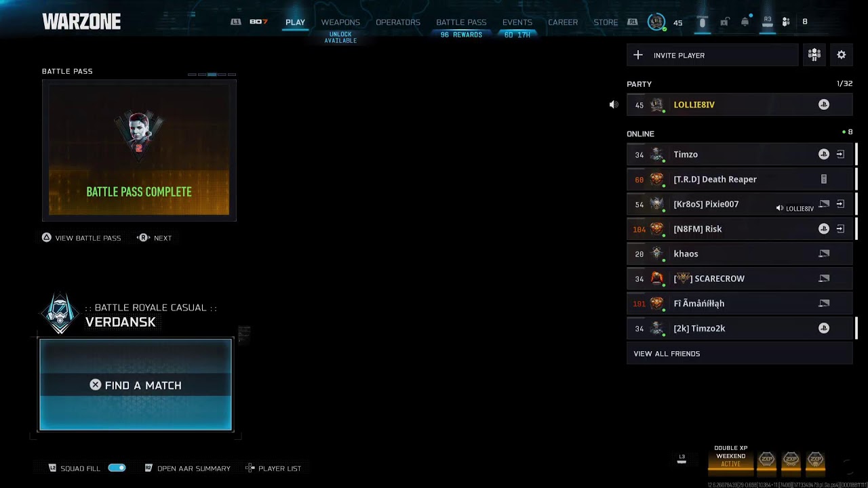
Task: Click the plus icon beside Invite Player
Action: [x=638, y=55]
